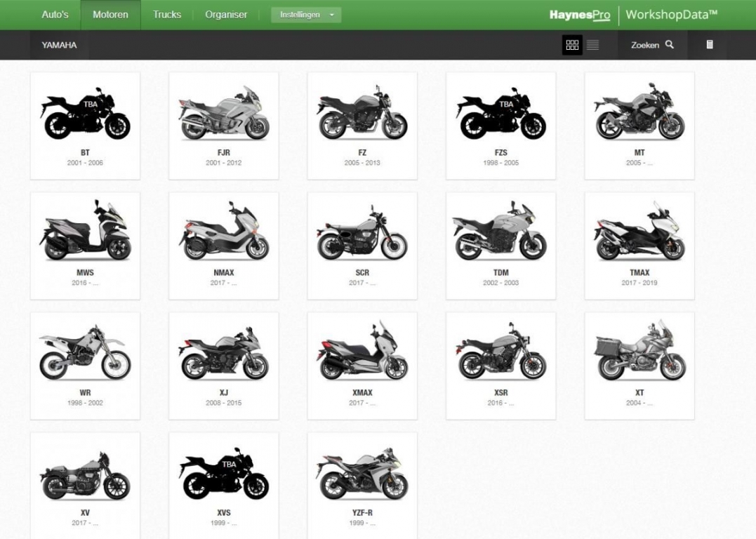
Task: Switch to list view icon
Action: click(x=593, y=45)
